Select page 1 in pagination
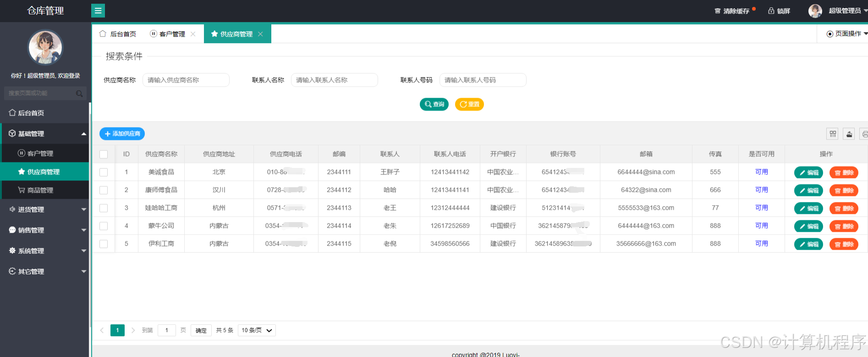This screenshot has width=868, height=357. pyautogui.click(x=117, y=330)
